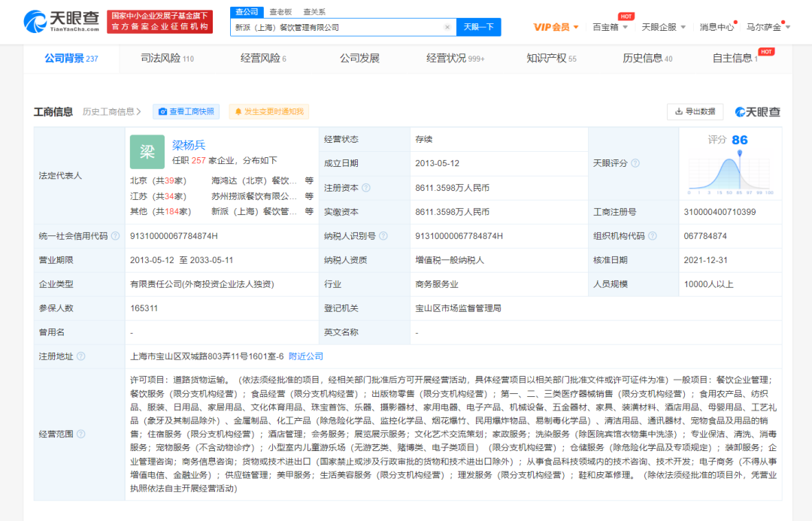
Task: Click the 官方备案企业征信机构 red banner
Action: [159, 22]
